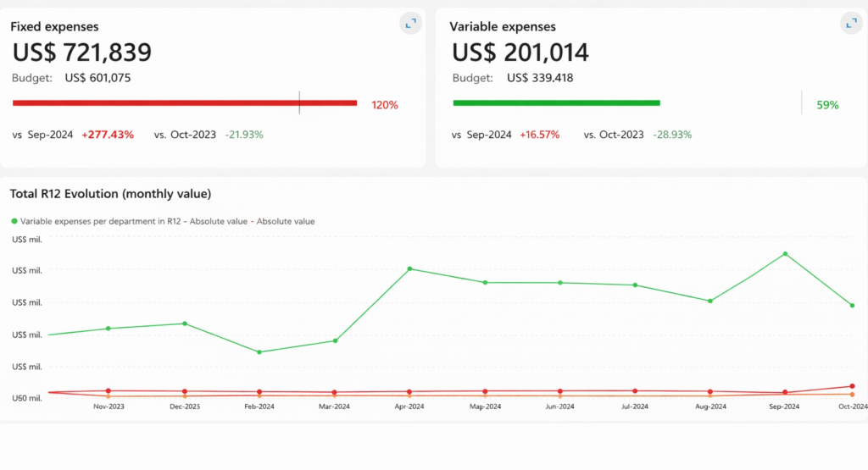Click the Jun-2024 axis label
This screenshot has height=470, width=868.
point(559,406)
